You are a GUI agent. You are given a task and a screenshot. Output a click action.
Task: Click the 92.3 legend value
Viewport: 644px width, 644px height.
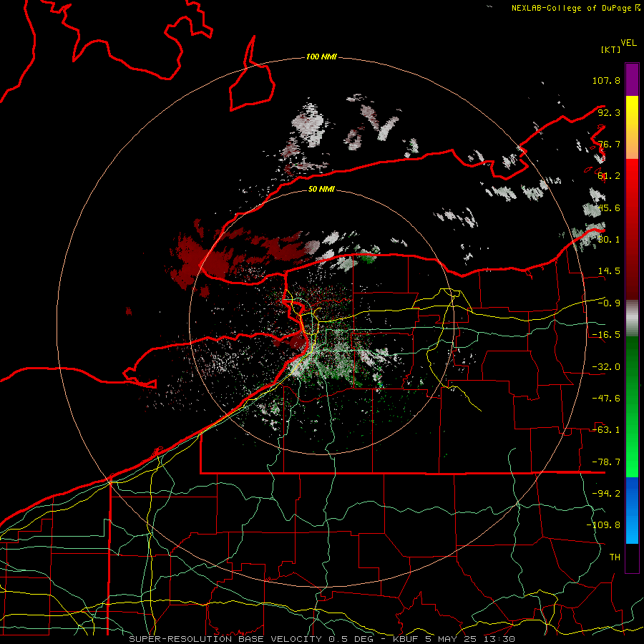pos(609,112)
